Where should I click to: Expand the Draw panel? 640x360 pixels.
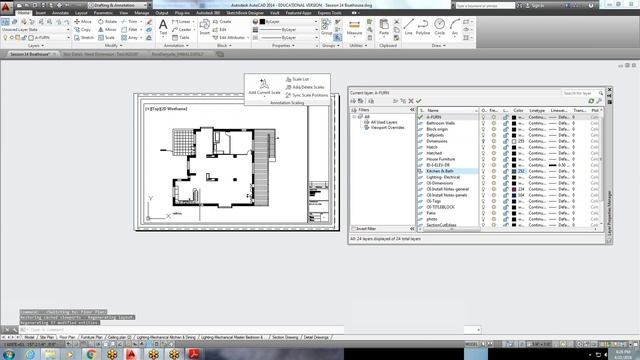click(x=438, y=46)
